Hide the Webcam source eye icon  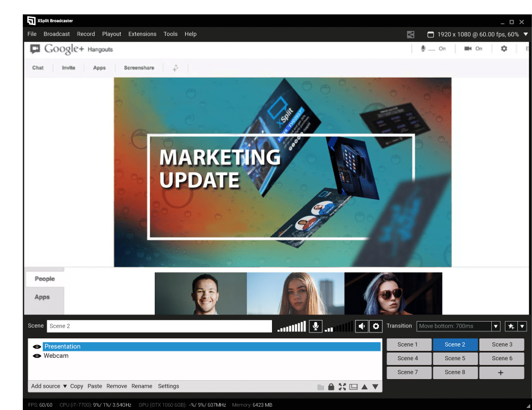(37, 356)
